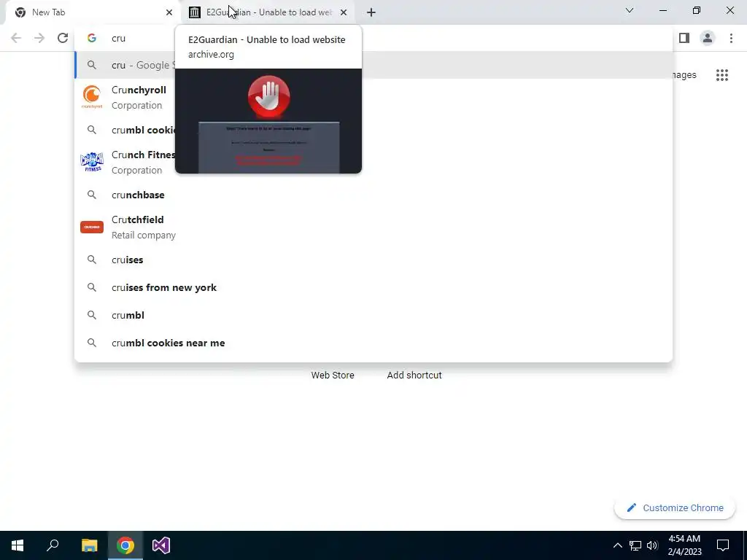Open the notification center icon

tap(723, 545)
